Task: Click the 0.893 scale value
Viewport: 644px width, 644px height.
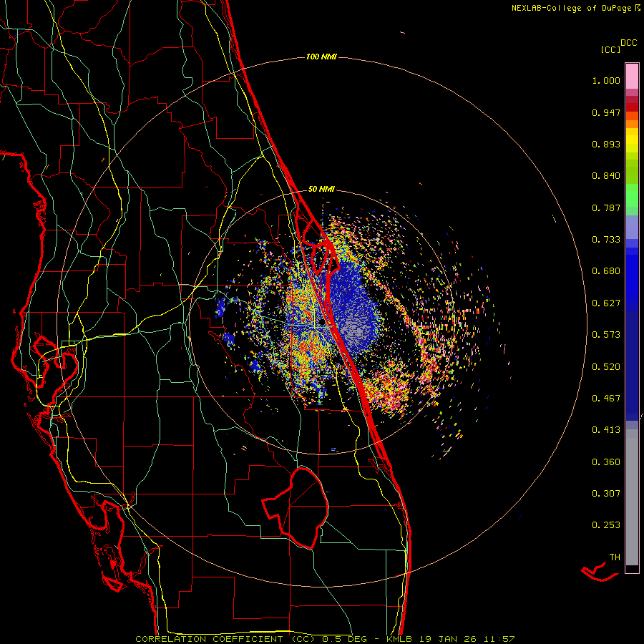Action: (606, 144)
